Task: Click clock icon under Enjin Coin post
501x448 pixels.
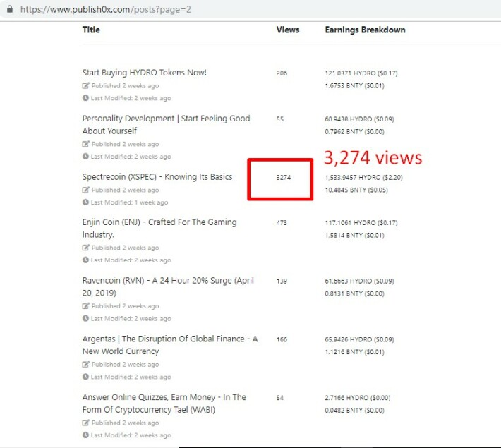Action: pyautogui.click(x=85, y=260)
